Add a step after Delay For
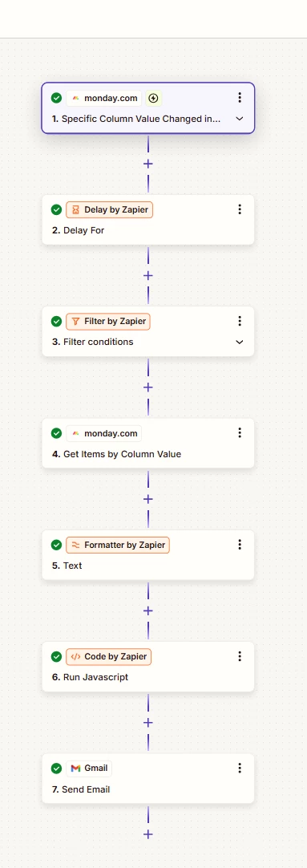The height and width of the screenshot is (868, 307). pos(147,276)
